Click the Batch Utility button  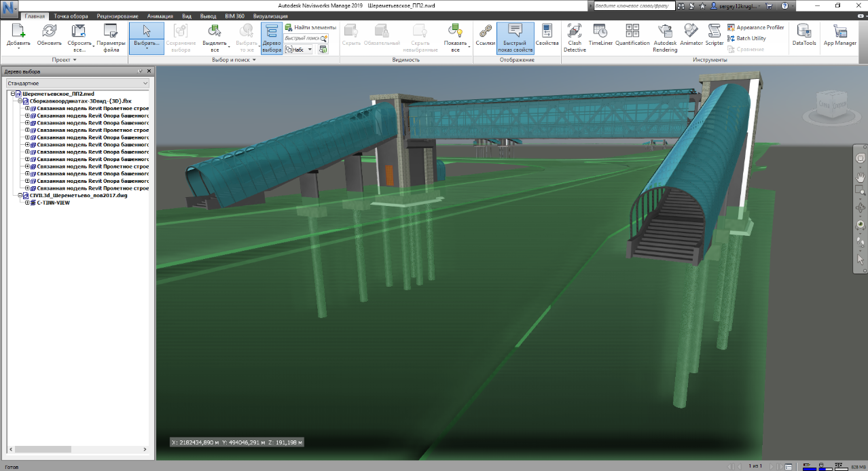(x=751, y=38)
